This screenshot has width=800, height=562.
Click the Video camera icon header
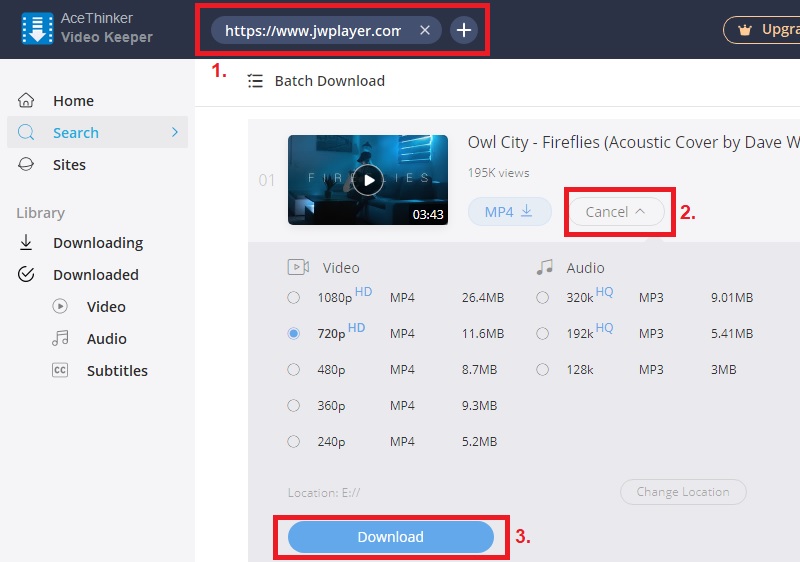tap(298, 267)
